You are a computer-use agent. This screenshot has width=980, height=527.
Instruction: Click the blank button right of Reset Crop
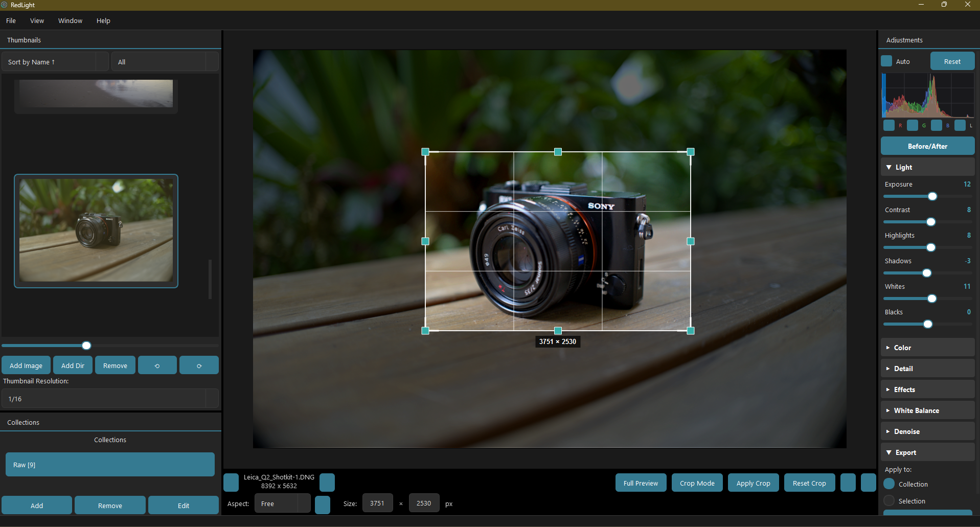pos(848,483)
